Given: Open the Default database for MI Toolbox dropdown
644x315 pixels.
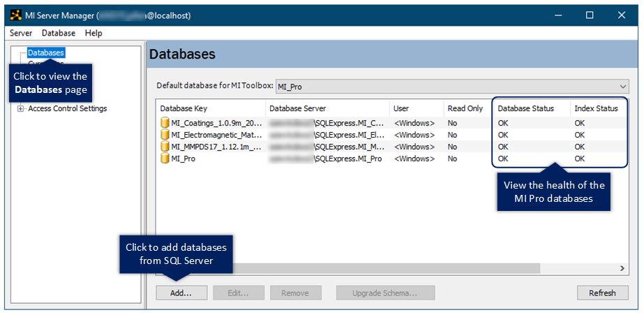Looking at the screenshot, I should [x=622, y=86].
